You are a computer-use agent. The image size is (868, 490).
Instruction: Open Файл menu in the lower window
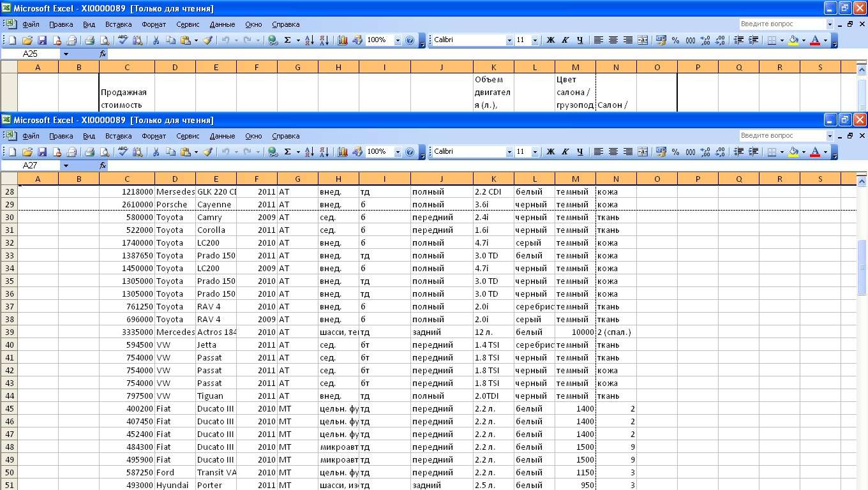31,136
